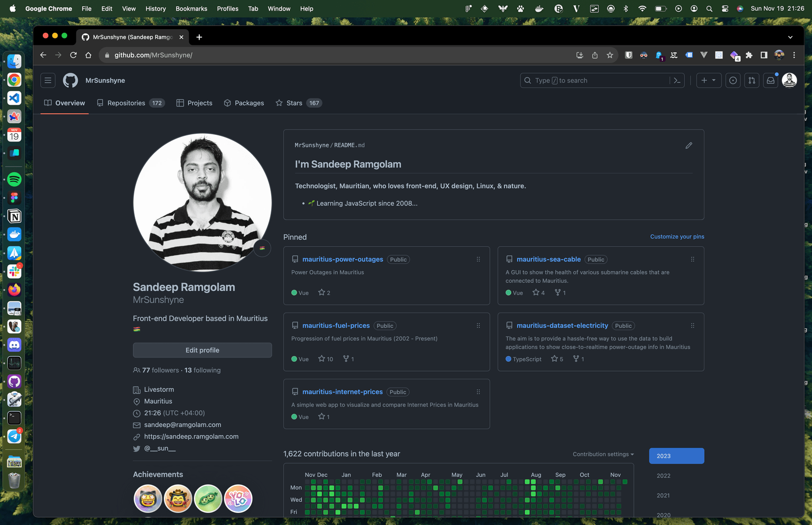Click the sandeep@ramgolam.com email link
Image resolution: width=812 pixels, height=525 pixels.
point(183,425)
